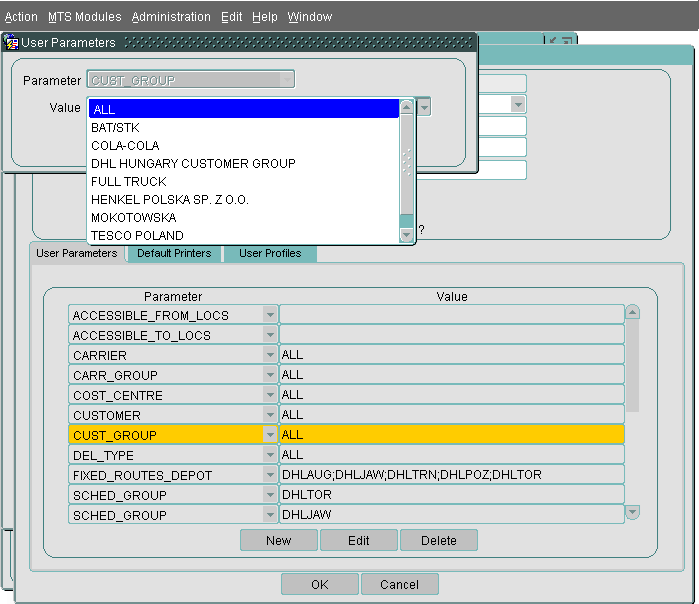Viewport: 699px width, 604px height.
Task: Click the DEL_TYPE value field
Action: pos(452,455)
